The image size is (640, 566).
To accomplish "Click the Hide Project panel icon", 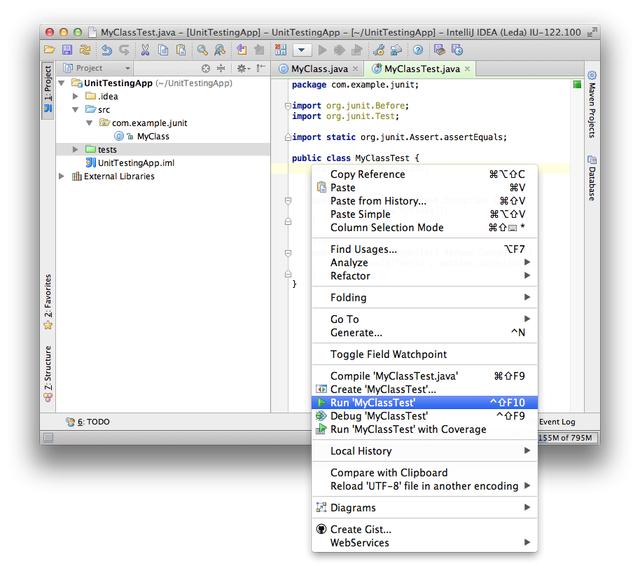I will [x=260, y=68].
